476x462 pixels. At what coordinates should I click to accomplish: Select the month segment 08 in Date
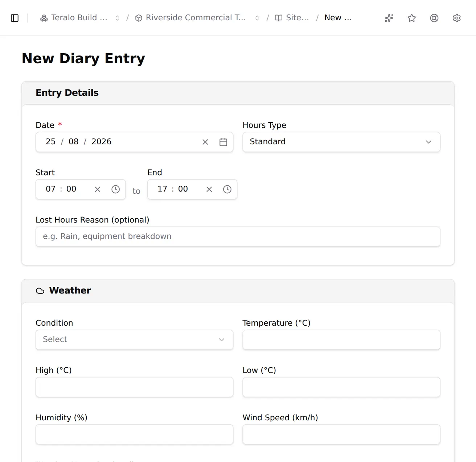74,142
